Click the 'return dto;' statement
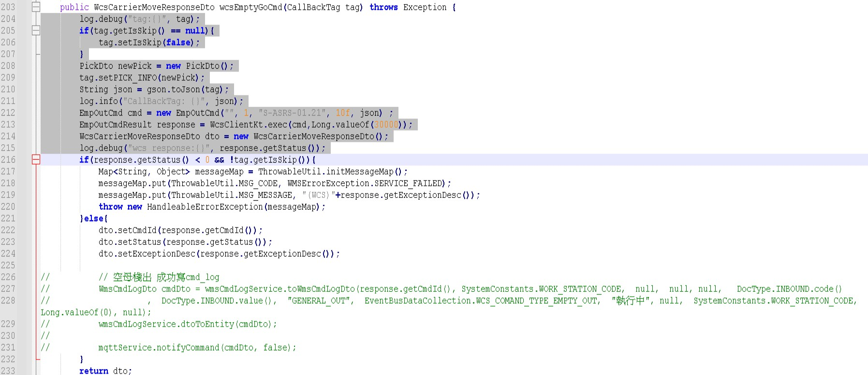 click(x=105, y=371)
